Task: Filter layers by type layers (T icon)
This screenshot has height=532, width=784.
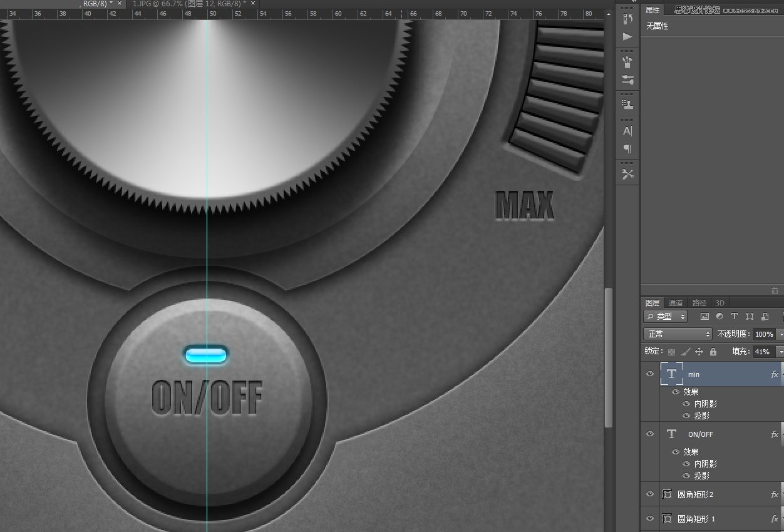Action: pos(735,317)
